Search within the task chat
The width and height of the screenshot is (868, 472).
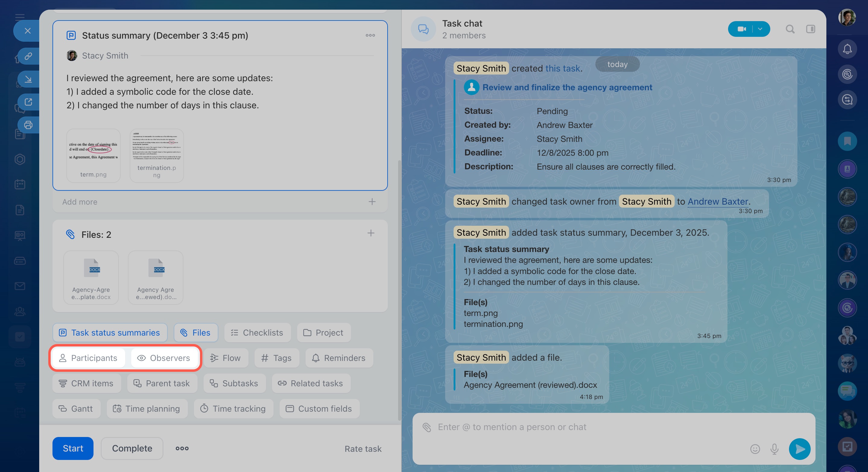click(790, 29)
